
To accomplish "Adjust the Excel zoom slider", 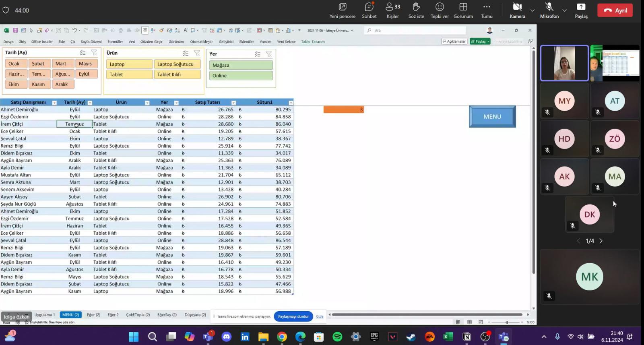I will [x=507, y=322].
